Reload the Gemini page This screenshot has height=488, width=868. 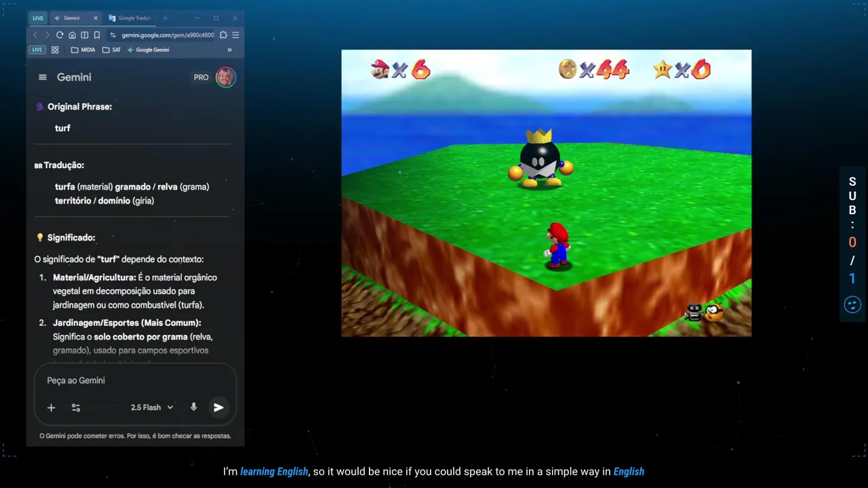(60, 35)
